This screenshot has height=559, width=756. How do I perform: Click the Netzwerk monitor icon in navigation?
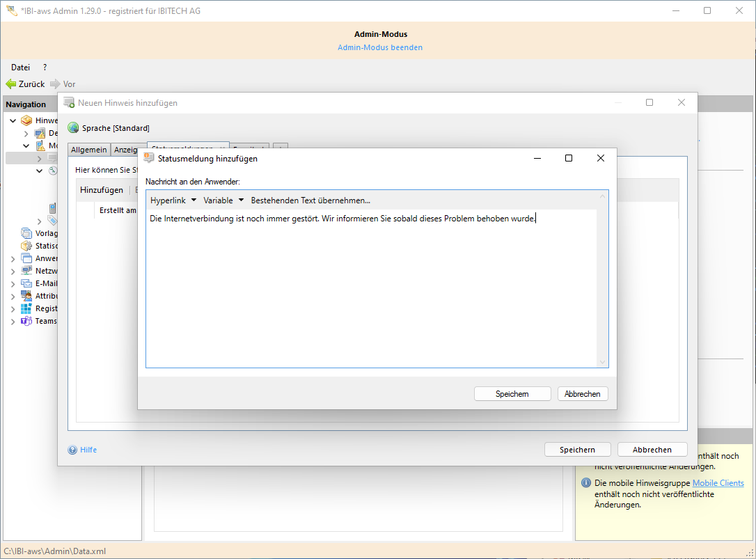coord(26,271)
